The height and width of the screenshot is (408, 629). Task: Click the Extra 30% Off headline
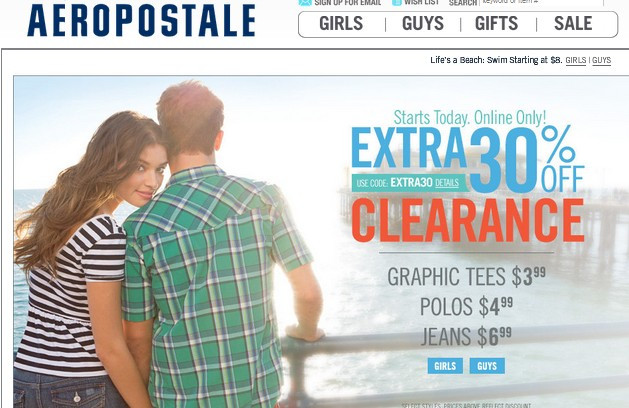[468, 158]
